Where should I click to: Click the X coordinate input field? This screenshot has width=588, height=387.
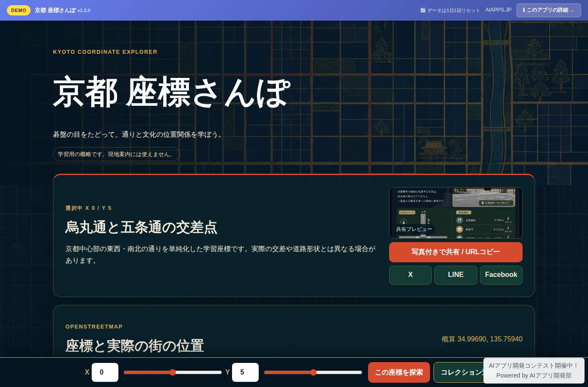(105, 372)
